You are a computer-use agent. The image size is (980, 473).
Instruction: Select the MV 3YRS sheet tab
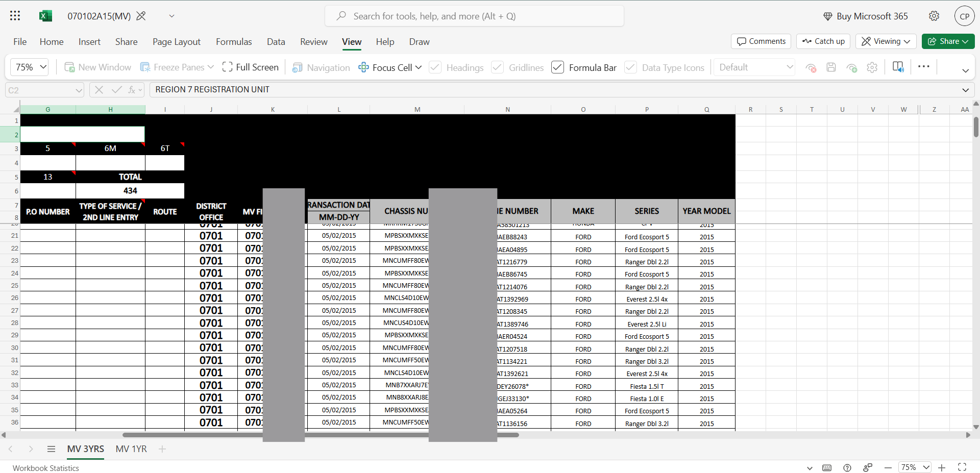click(86, 449)
